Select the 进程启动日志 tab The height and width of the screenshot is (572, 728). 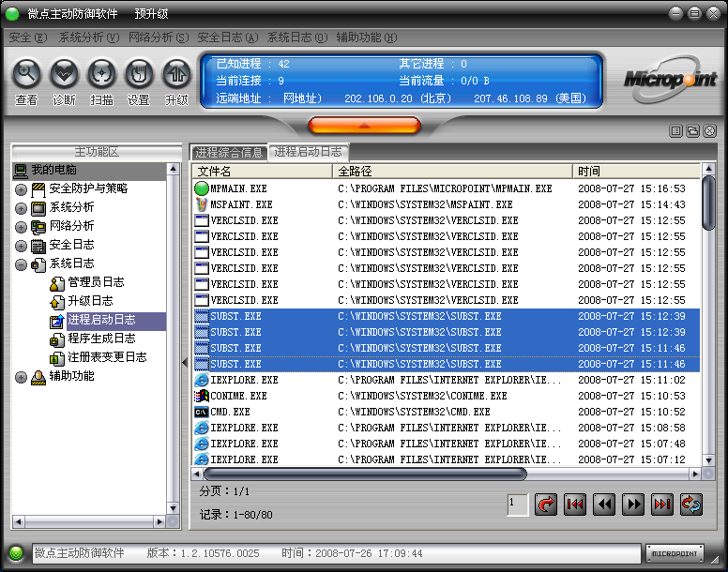(x=309, y=152)
